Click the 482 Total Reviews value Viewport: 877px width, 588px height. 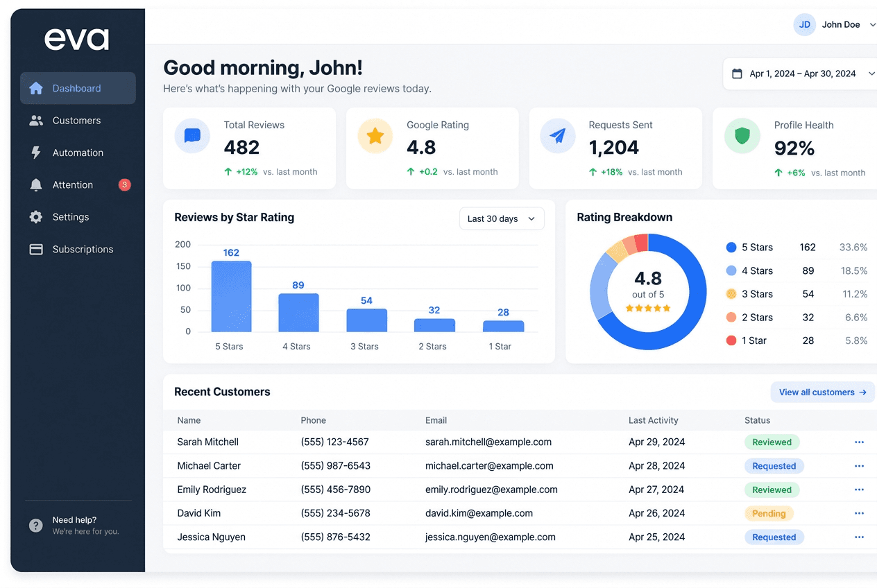pyautogui.click(x=241, y=148)
